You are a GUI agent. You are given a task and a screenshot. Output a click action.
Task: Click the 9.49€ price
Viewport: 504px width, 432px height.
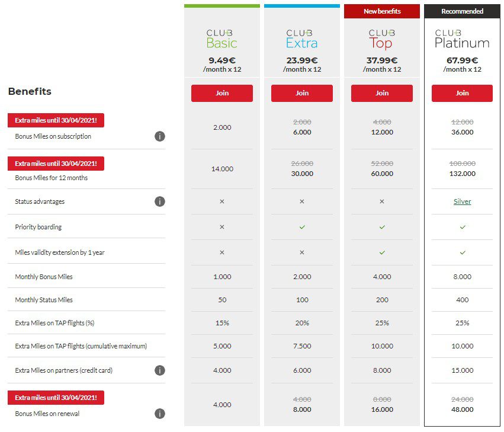[222, 60]
